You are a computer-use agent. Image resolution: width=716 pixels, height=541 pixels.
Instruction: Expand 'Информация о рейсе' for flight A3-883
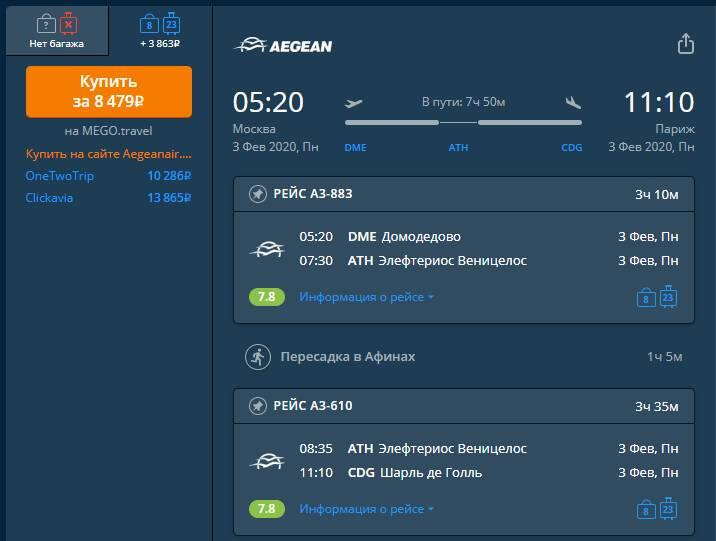point(366,297)
